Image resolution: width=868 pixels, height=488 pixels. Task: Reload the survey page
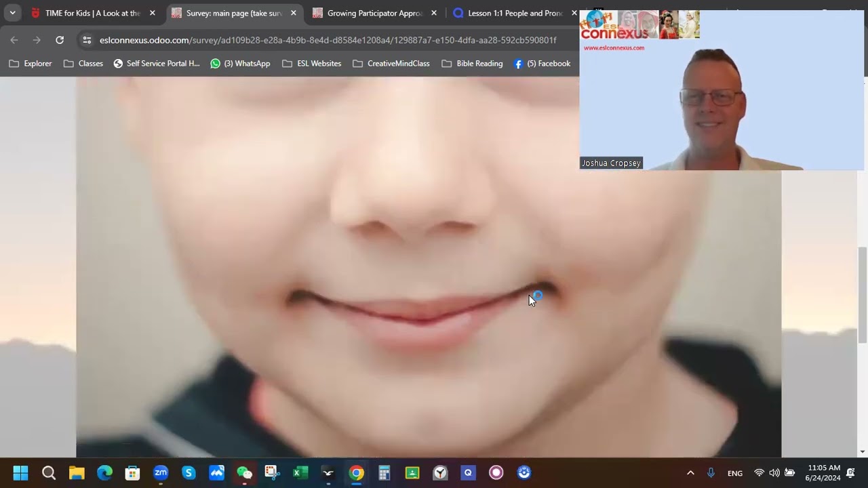[60, 40]
